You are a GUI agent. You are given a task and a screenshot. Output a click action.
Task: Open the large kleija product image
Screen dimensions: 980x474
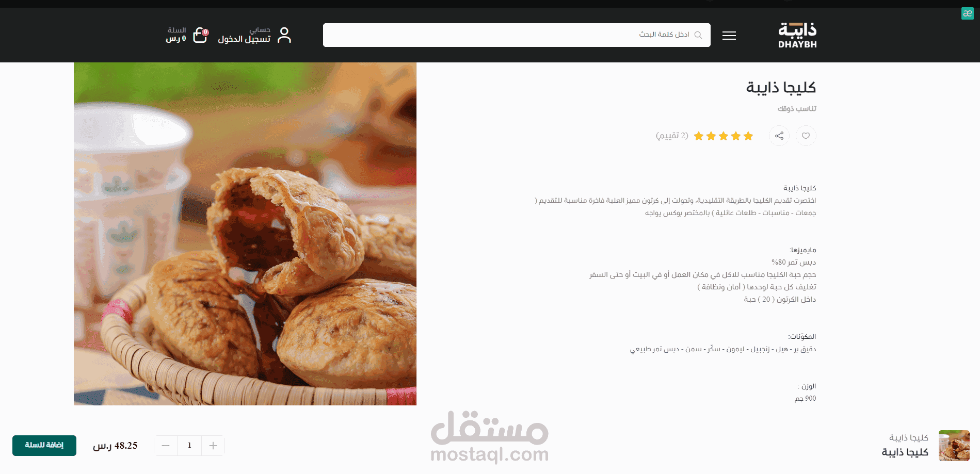(x=245, y=234)
